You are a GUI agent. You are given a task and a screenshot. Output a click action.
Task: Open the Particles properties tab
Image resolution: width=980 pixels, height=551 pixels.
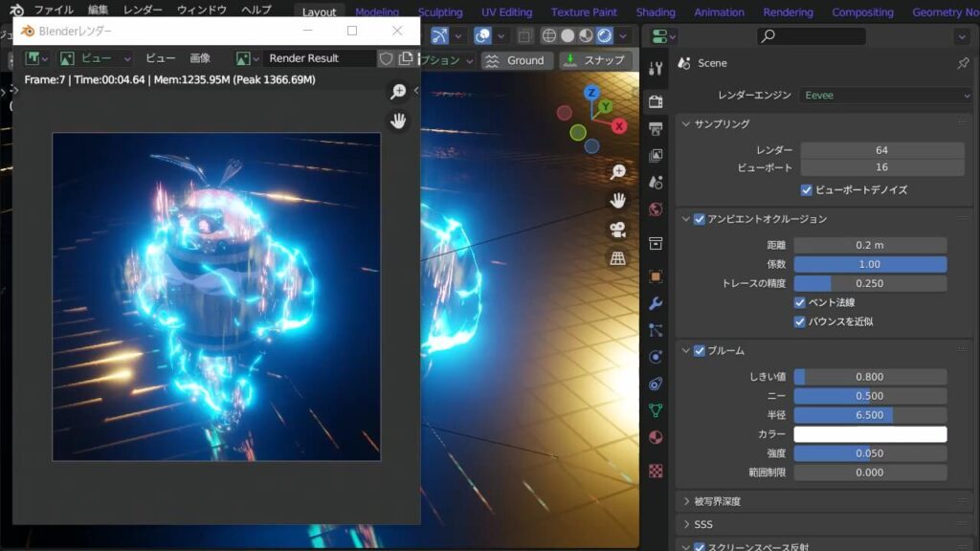click(656, 330)
